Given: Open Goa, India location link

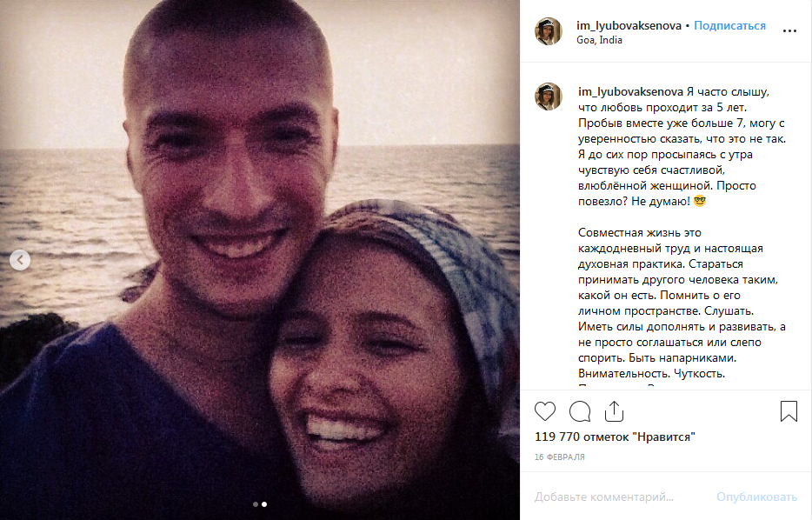Looking at the screenshot, I should [599, 40].
